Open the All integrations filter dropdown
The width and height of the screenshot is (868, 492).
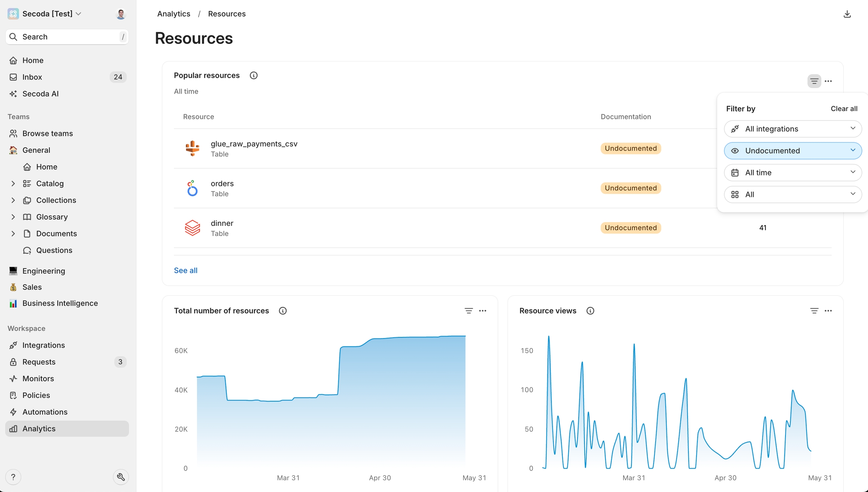pos(793,129)
